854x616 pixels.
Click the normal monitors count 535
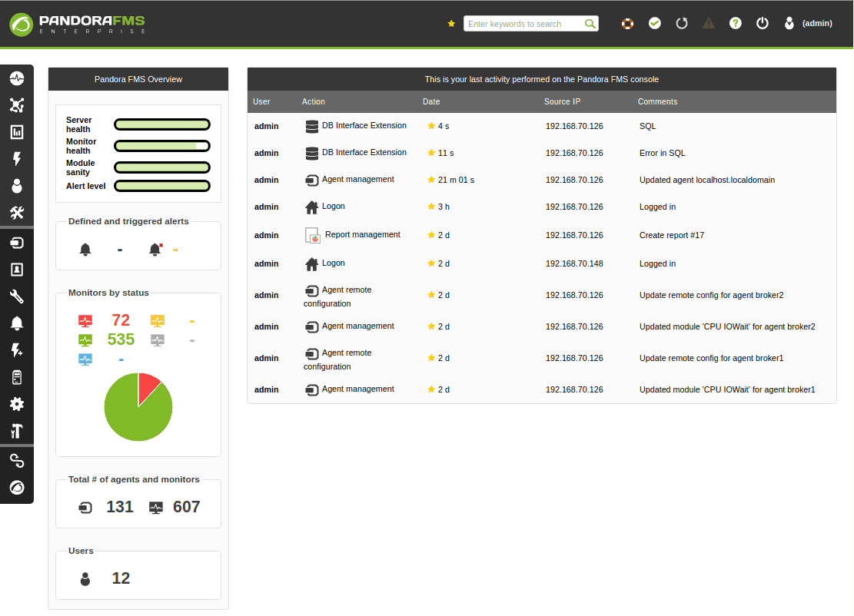pyautogui.click(x=121, y=339)
